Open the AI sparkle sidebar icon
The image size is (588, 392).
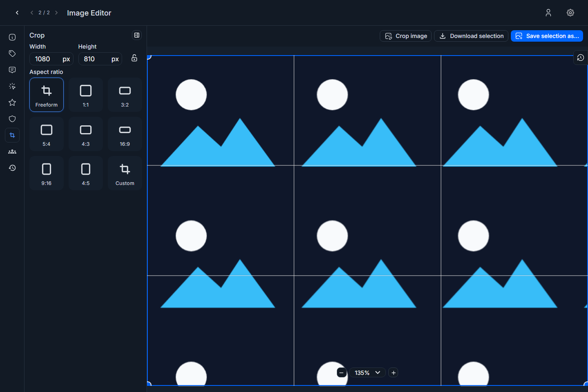point(12,86)
